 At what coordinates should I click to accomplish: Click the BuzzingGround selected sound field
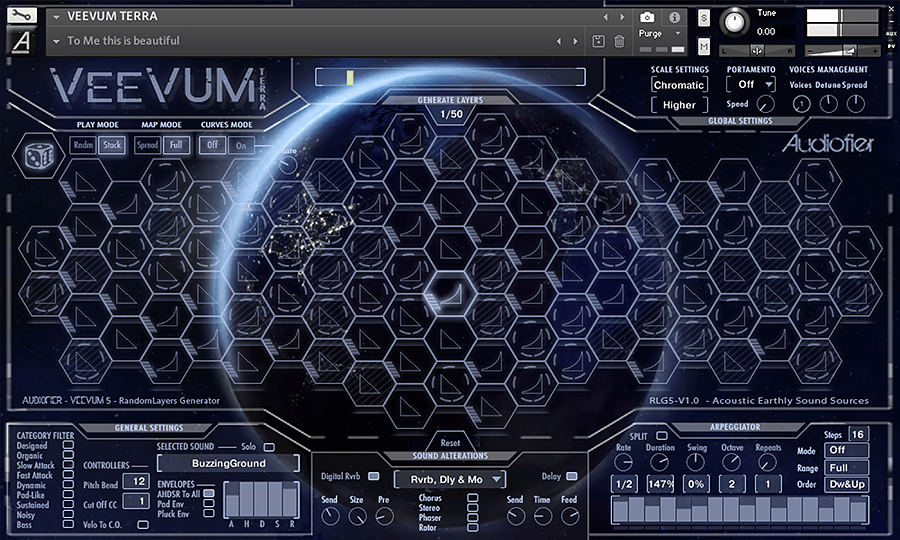(228, 463)
